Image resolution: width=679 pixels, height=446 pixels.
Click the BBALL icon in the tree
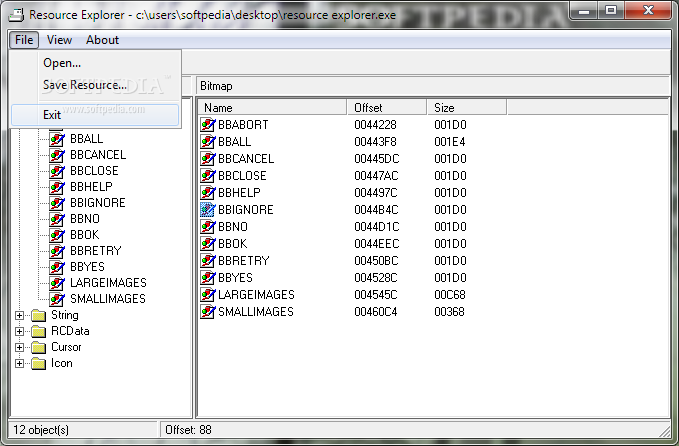point(57,139)
